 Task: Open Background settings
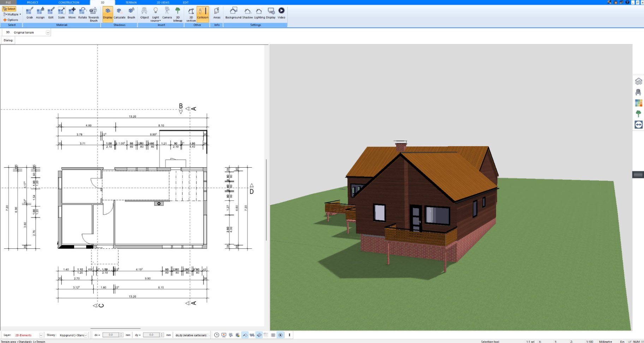coord(233,13)
